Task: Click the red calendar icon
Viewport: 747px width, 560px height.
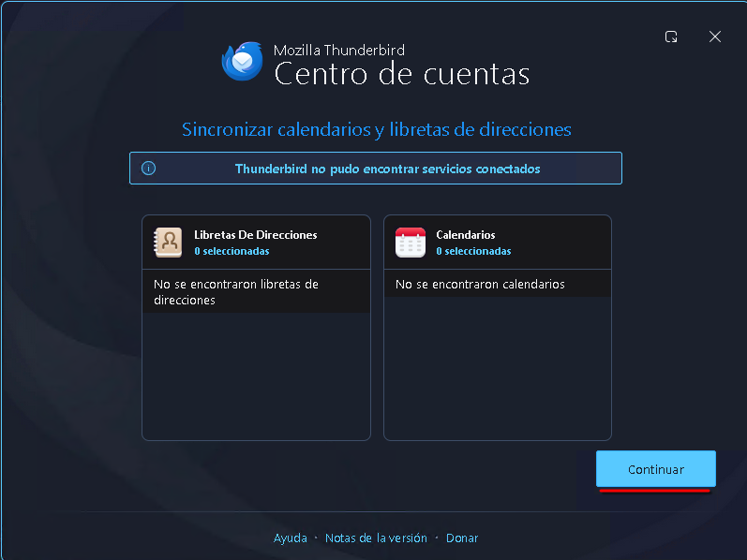Action: 410,243
